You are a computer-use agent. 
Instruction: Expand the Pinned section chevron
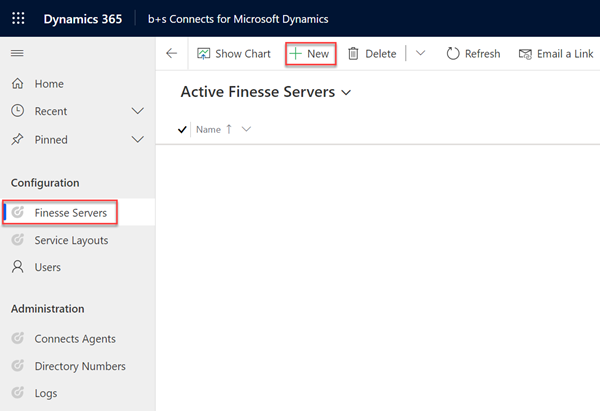138,139
